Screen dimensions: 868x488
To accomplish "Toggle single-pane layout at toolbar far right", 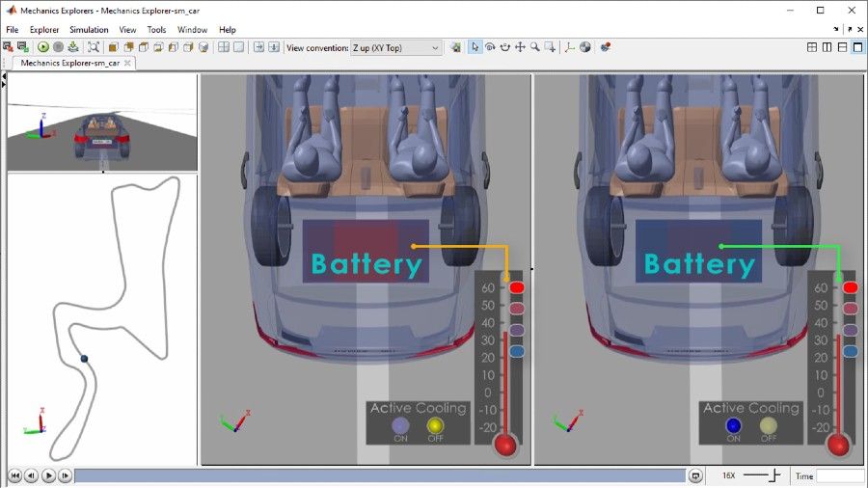I will pos(857,47).
